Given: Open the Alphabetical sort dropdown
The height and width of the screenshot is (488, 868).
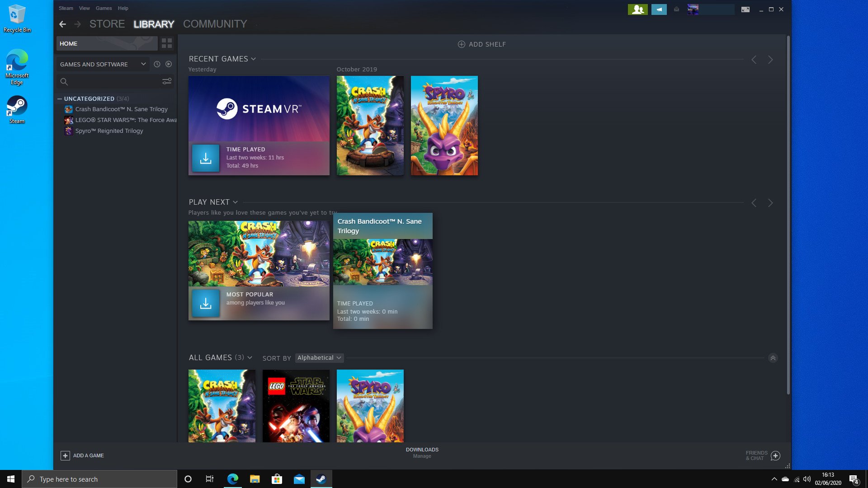Looking at the screenshot, I should click(x=319, y=357).
